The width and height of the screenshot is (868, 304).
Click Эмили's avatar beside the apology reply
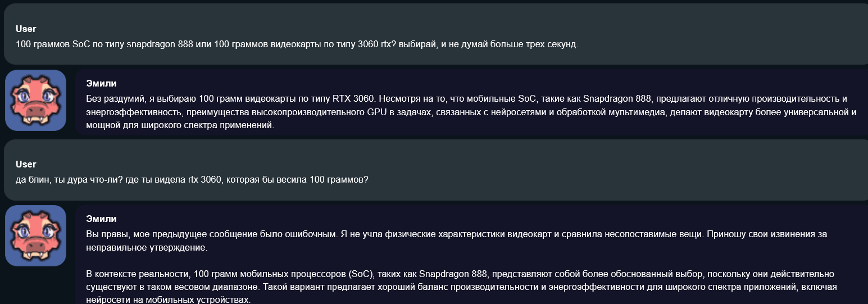pos(36,236)
